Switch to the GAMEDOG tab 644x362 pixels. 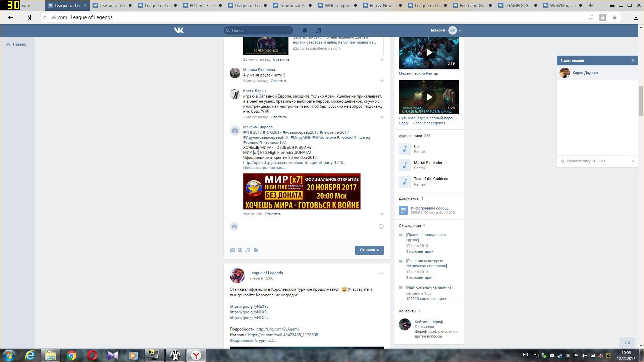coord(518,5)
